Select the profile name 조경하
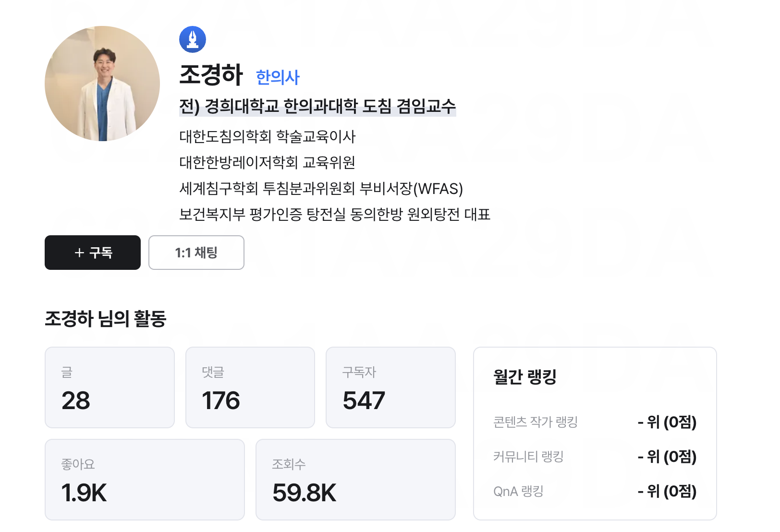Image resolution: width=780 pixels, height=532 pixels. point(211,75)
